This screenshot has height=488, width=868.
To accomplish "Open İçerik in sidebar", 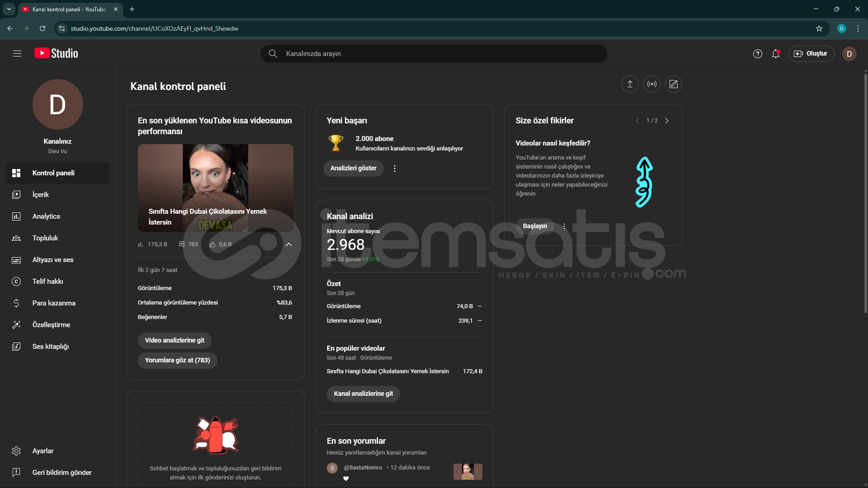I will [57, 195].
